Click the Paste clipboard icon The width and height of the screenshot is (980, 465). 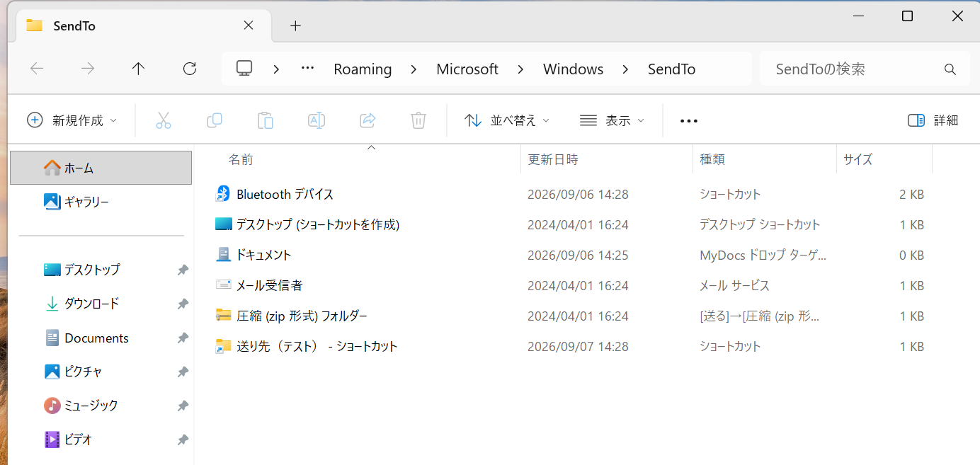pyautogui.click(x=266, y=120)
